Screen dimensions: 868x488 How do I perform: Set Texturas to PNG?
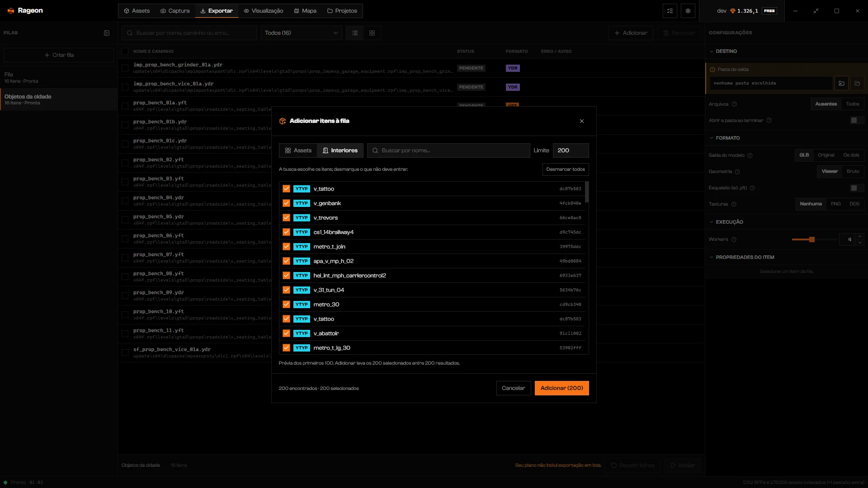pos(836,204)
